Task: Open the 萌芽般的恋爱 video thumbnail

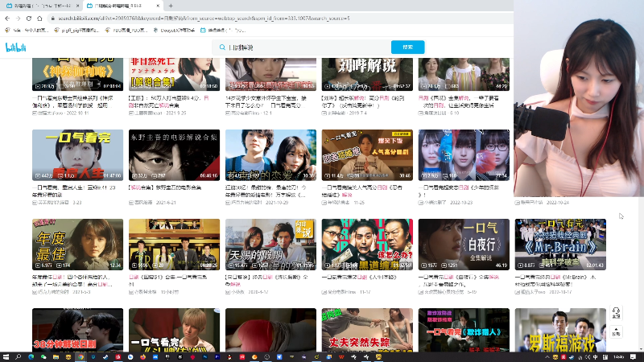Action: coord(270,155)
